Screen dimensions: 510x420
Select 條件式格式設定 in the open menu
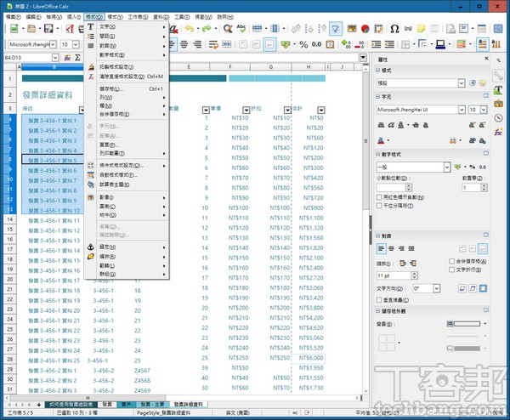[x=124, y=165]
